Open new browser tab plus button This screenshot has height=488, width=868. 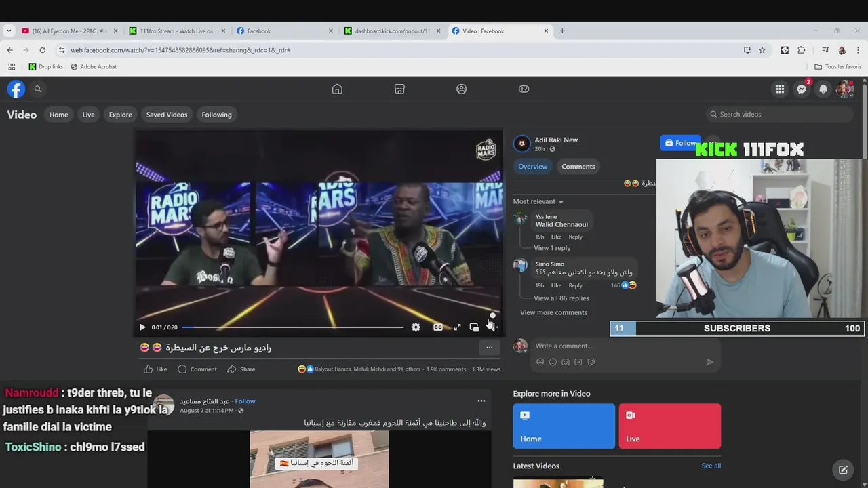[x=562, y=30]
